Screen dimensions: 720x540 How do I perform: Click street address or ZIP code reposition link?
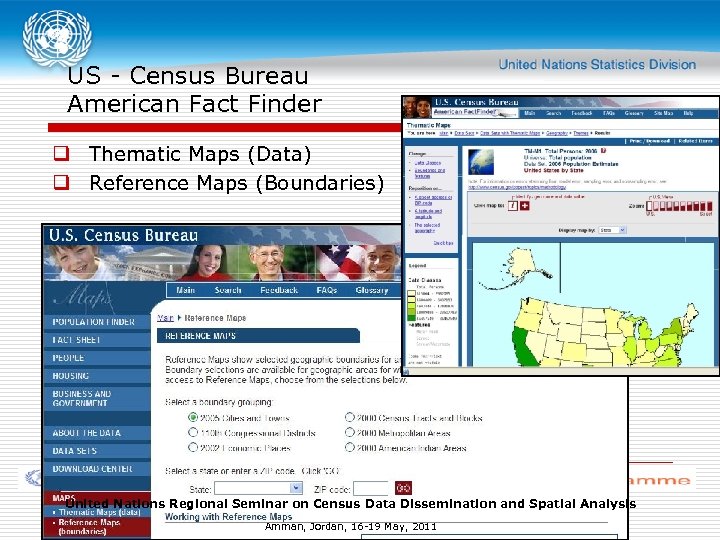[x=433, y=200]
